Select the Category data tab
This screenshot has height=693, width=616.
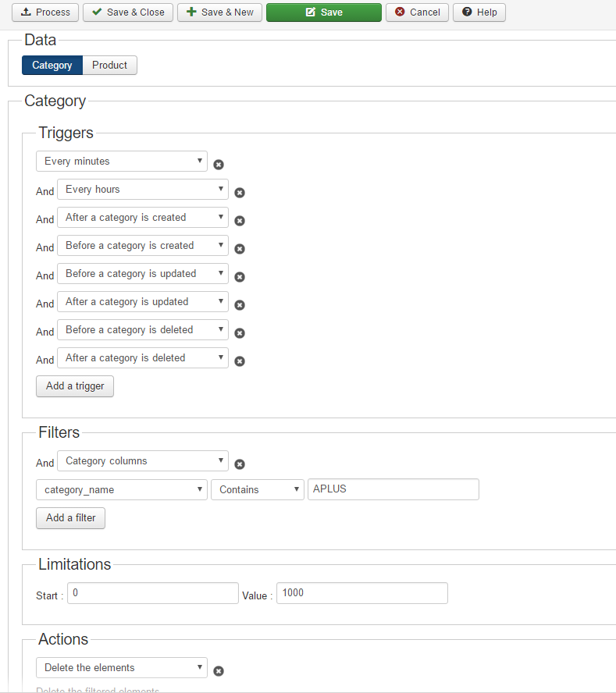click(52, 66)
